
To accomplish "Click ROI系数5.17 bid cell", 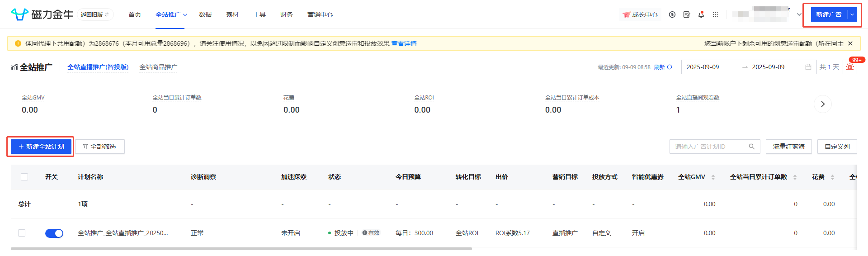I will [x=513, y=233].
